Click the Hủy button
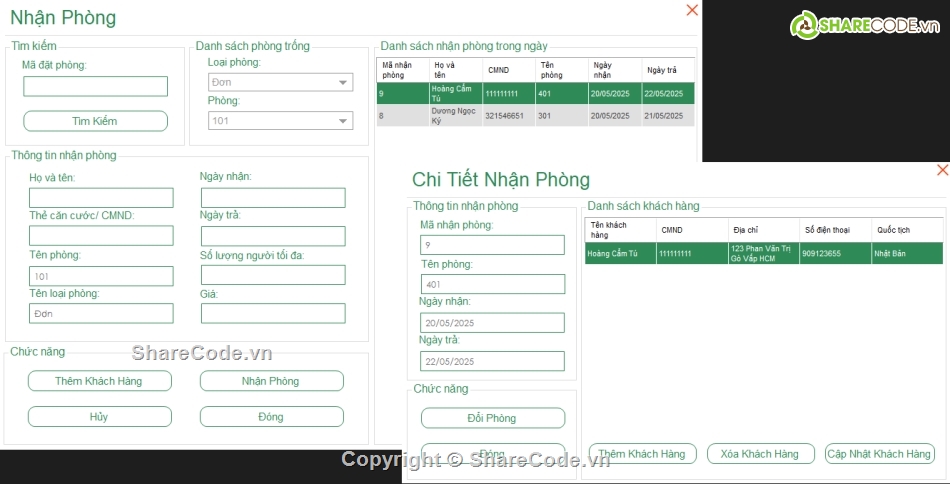Screen dimensions: 950x484 99,417
